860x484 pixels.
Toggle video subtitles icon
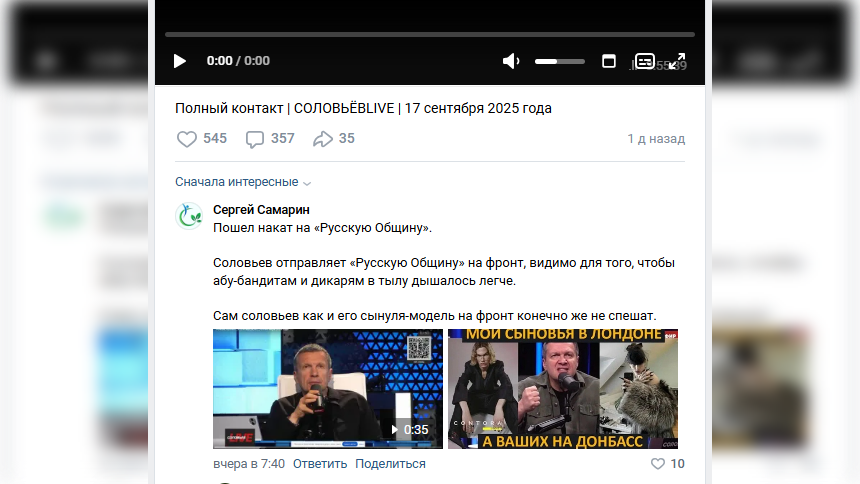(x=644, y=61)
